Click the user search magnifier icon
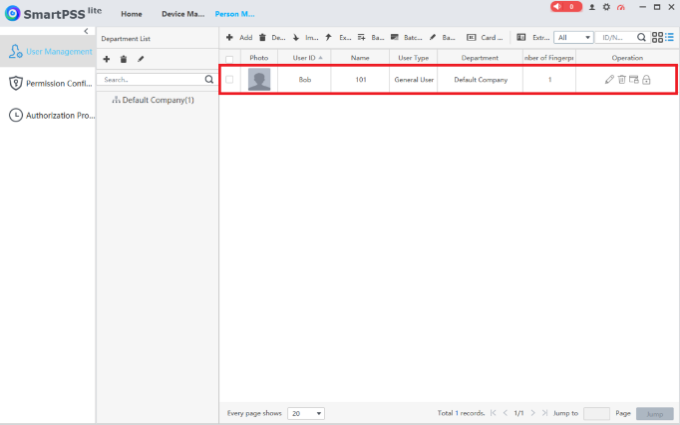This screenshot has height=425, width=680. [641, 38]
